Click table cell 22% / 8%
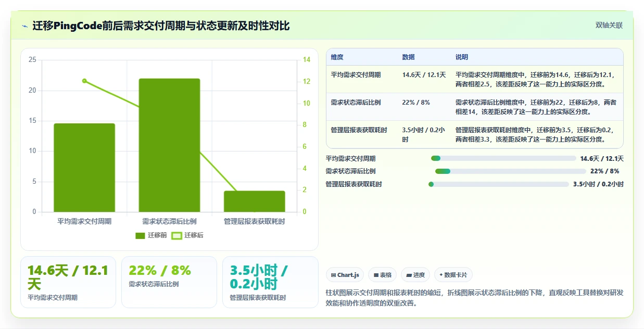The width and height of the screenshot is (644, 329). tap(416, 102)
